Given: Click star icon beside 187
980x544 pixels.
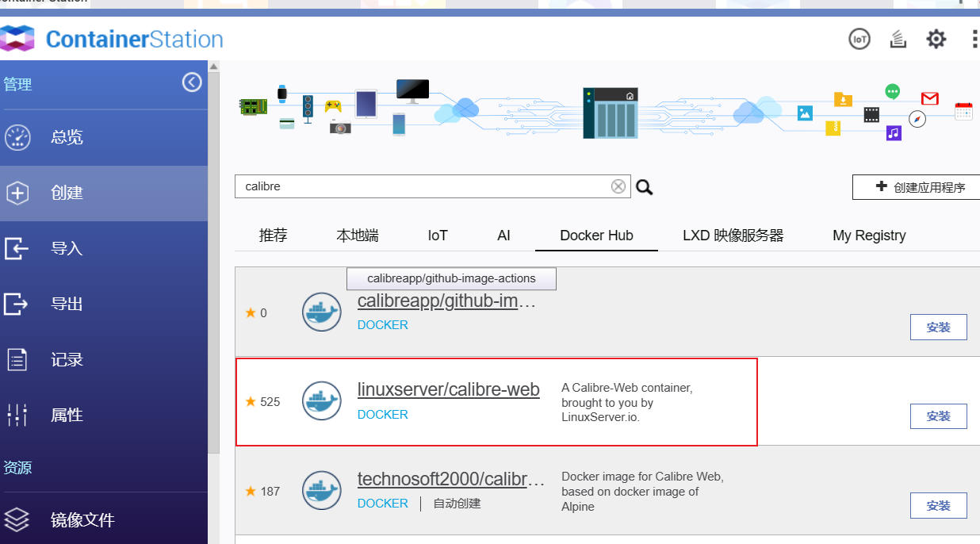Looking at the screenshot, I should point(251,491).
